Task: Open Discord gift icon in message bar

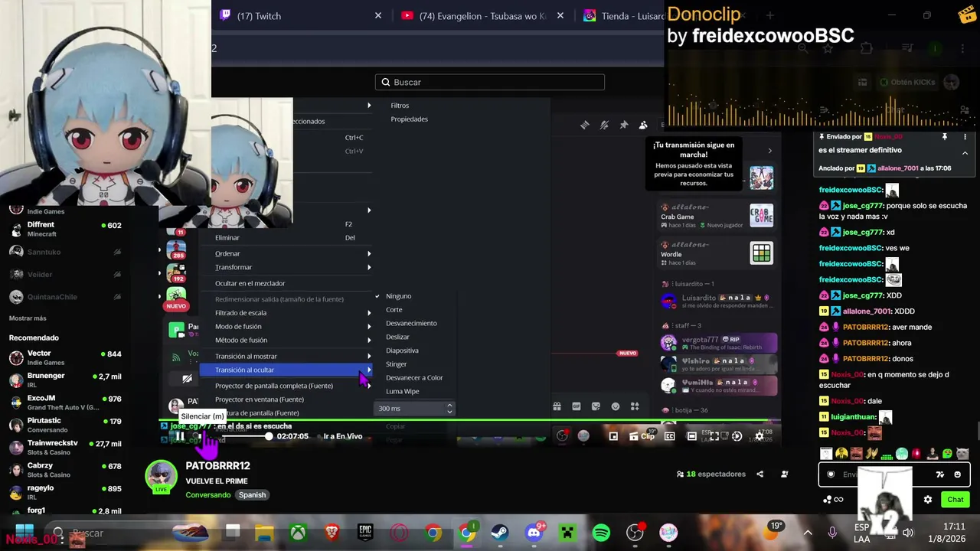Action: point(557,406)
